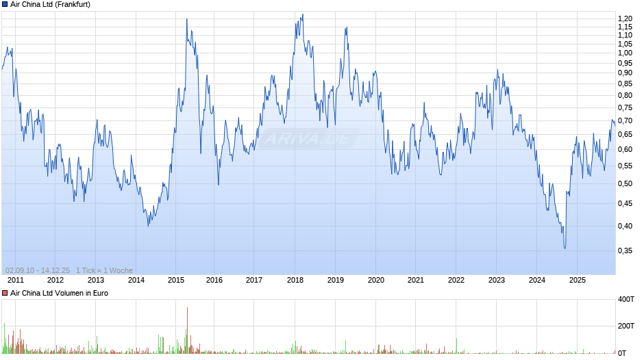Click the 2021 year label on axis
644x360 pixels.
(x=416, y=280)
